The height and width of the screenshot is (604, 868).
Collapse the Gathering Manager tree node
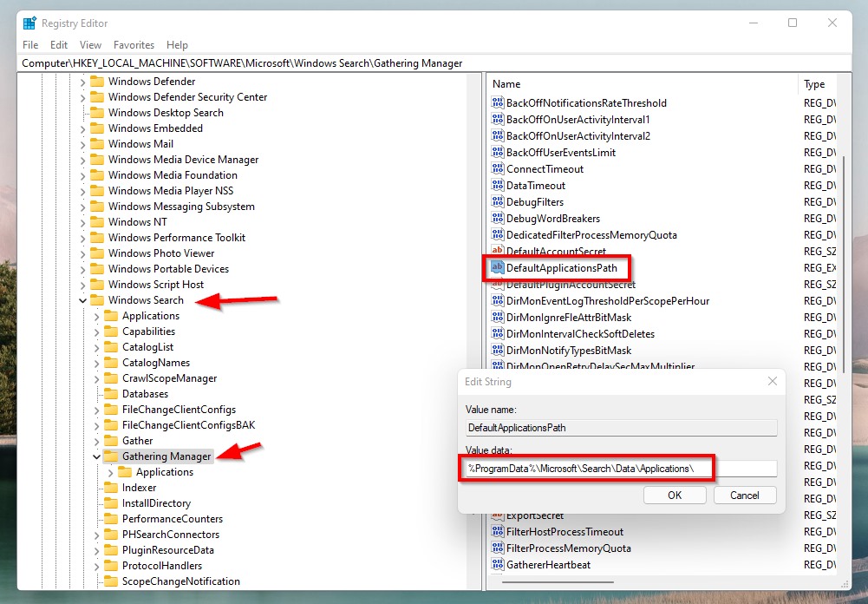tap(97, 456)
